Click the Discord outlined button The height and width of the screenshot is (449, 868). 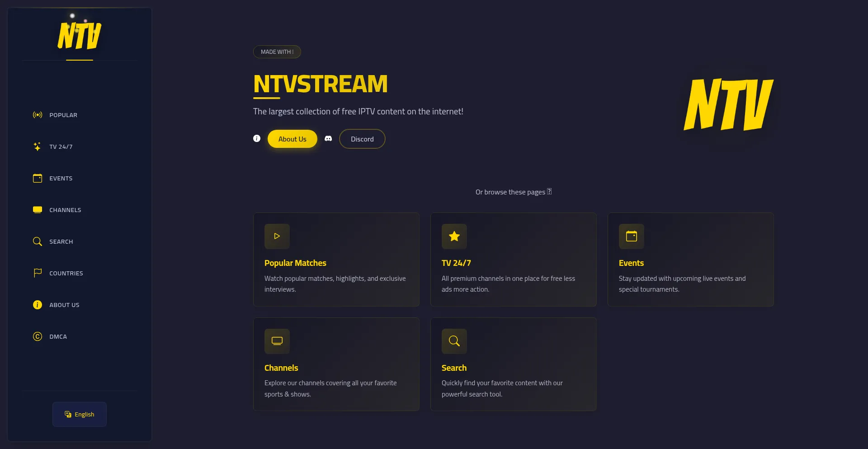point(362,139)
